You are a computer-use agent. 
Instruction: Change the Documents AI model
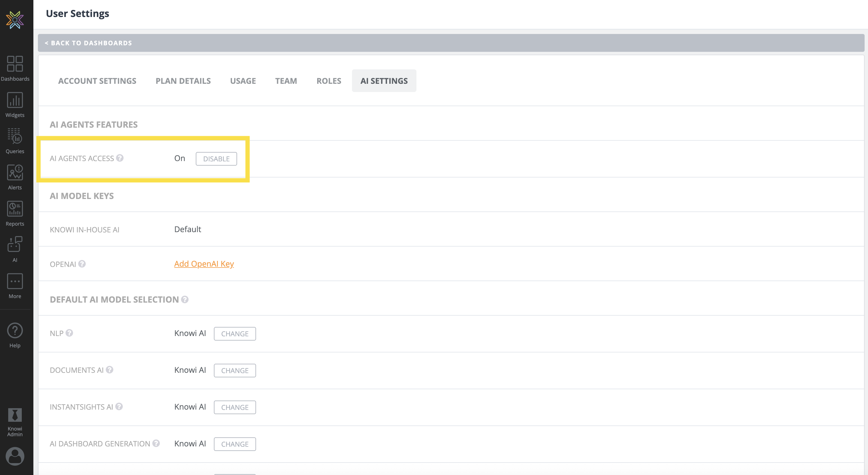click(235, 371)
